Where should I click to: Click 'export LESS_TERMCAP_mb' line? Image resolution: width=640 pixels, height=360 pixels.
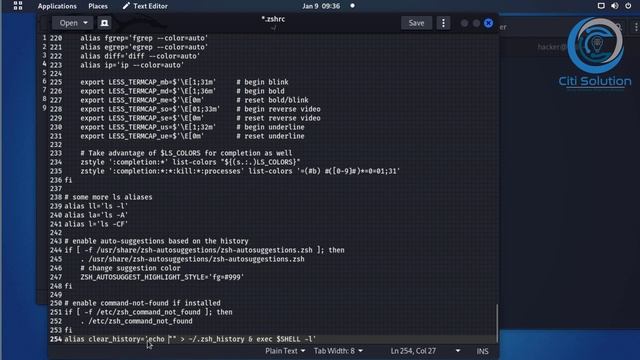click(x=184, y=82)
